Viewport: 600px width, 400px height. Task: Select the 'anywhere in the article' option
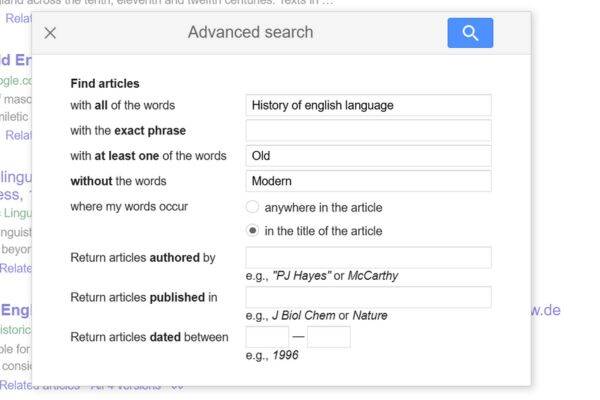[x=253, y=208]
